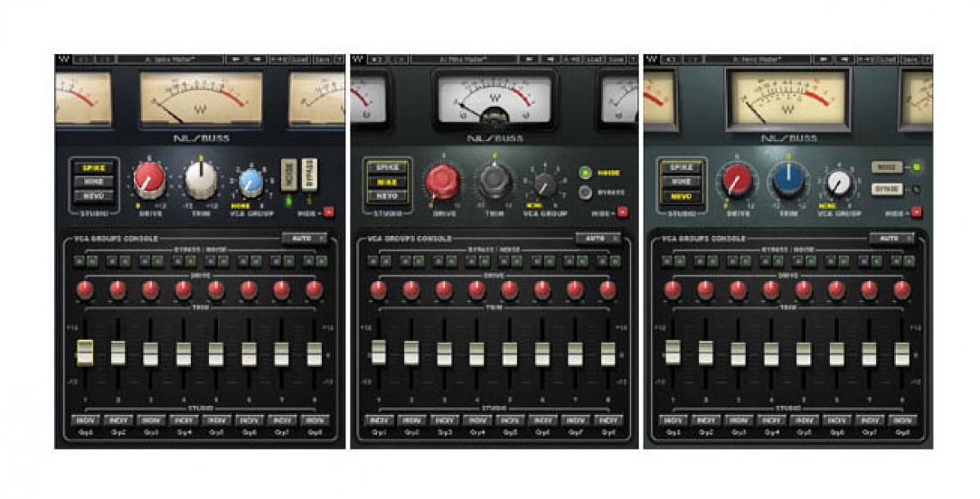Open preset name menu in Mike Master plugin
980x499 pixels.
[465, 60]
